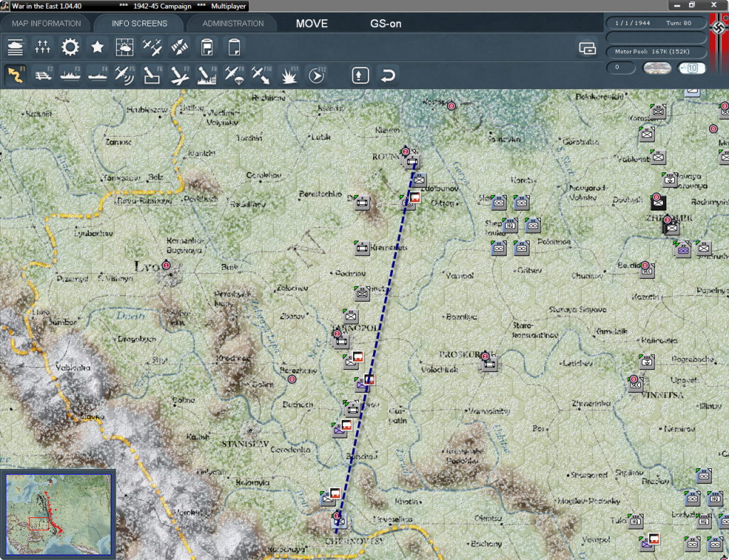Switch to the INFO SCREENS tab
This screenshot has height=560, width=729.
click(139, 23)
